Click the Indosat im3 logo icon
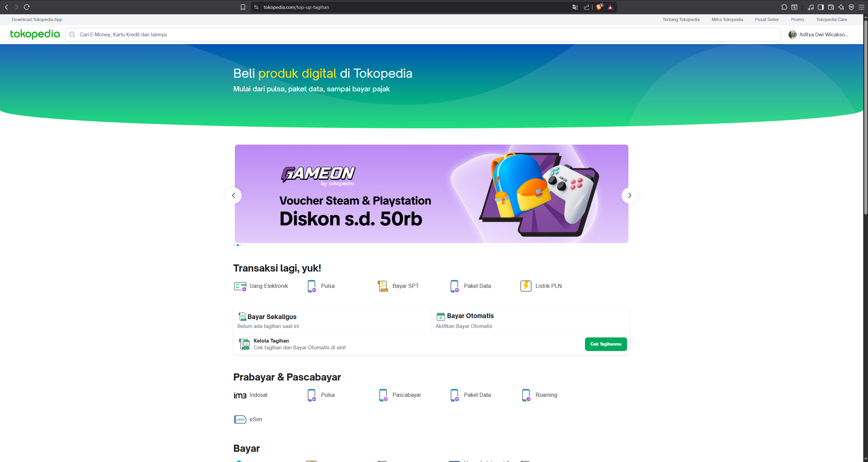The image size is (868, 462). [240, 395]
